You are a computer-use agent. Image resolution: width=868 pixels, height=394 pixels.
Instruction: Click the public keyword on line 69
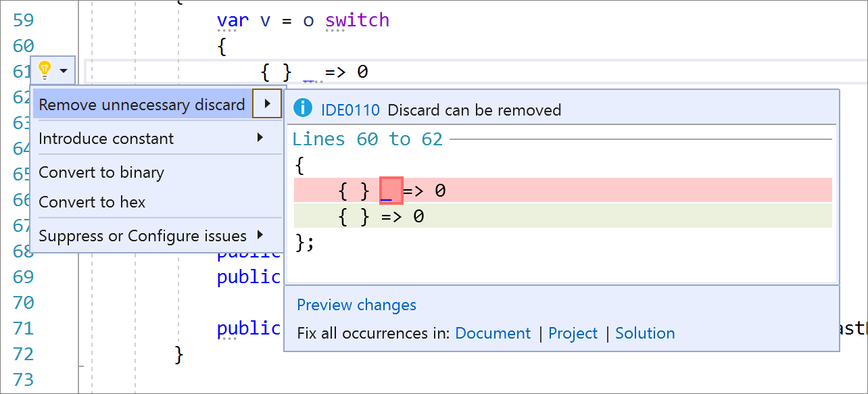coord(249,277)
